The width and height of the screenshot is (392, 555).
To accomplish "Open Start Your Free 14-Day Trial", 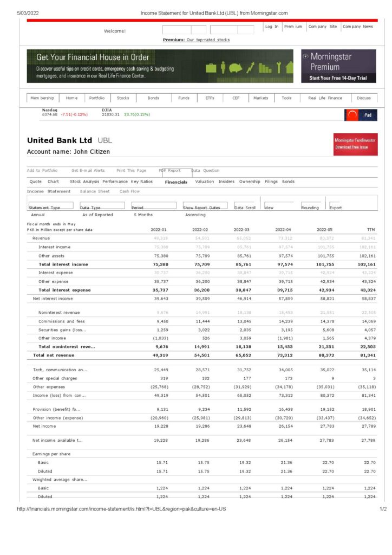I will click(x=338, y=78).
